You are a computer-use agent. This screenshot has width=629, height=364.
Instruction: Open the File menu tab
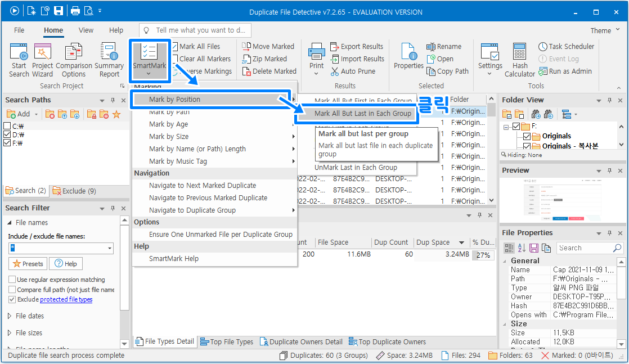[19, 30]
